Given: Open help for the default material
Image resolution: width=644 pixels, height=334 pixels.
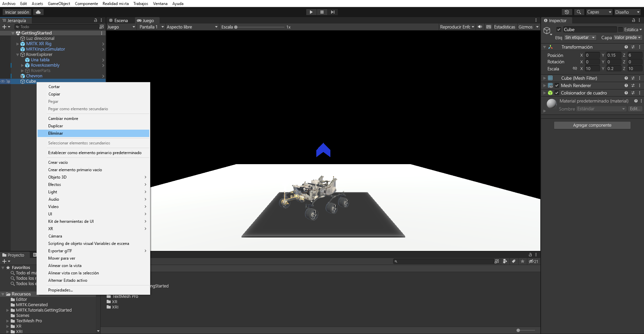Looking at the screenshot, I should click(x=636, y=101).
